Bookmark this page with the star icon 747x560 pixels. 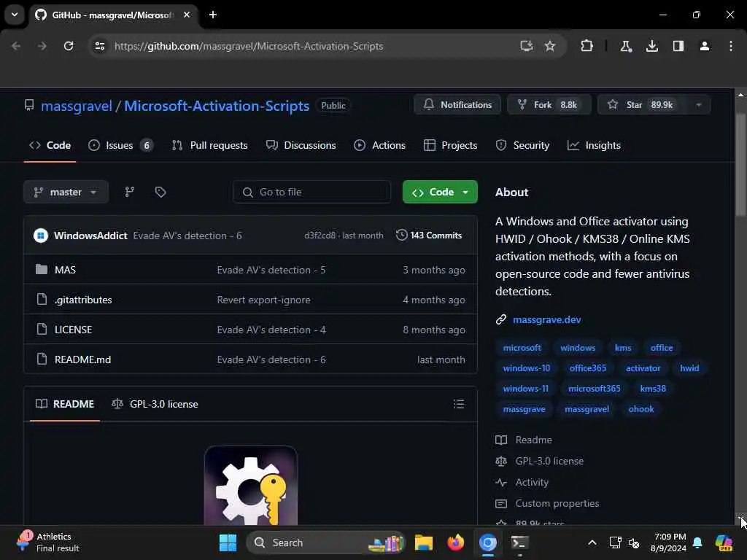point(550,46)
